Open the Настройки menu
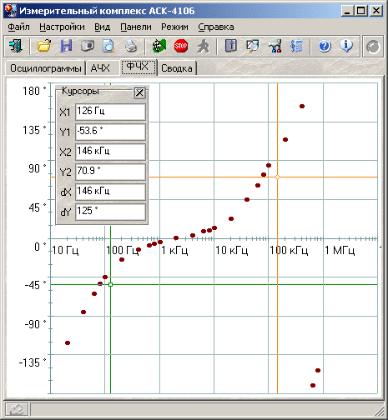Screen dimensions: 388x420 [x=62, y=27]
